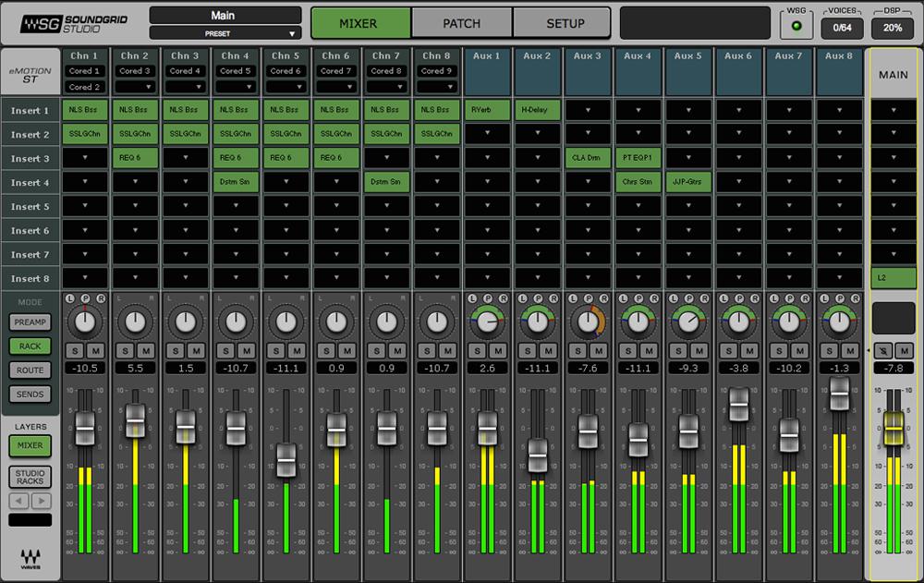Viewport: 924px width, 583px height.
Task: Select PREAMP mode button
Action: pyautogui.click(x=30, y=322)
